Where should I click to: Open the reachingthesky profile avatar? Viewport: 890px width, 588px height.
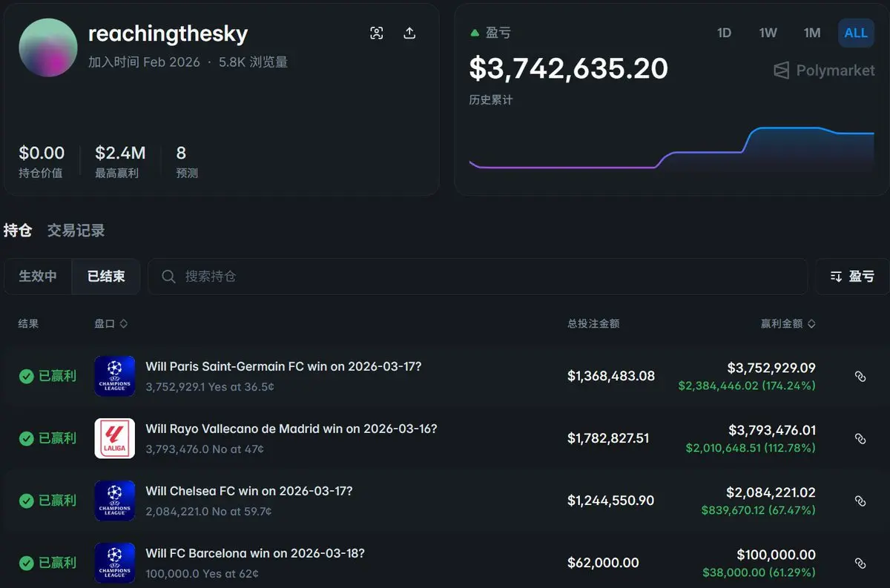click(x=48, y=47)
